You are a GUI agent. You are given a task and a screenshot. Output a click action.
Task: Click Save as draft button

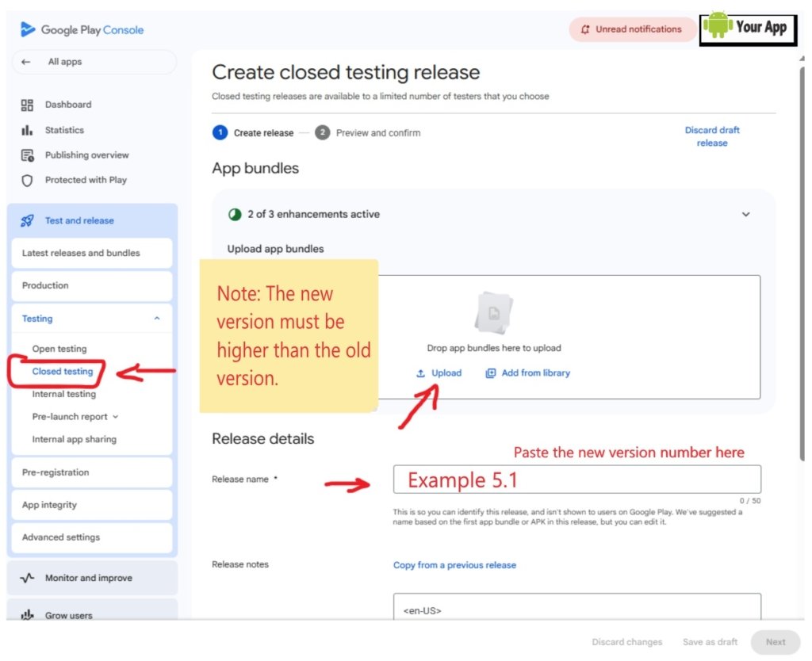tap(710, 642)
